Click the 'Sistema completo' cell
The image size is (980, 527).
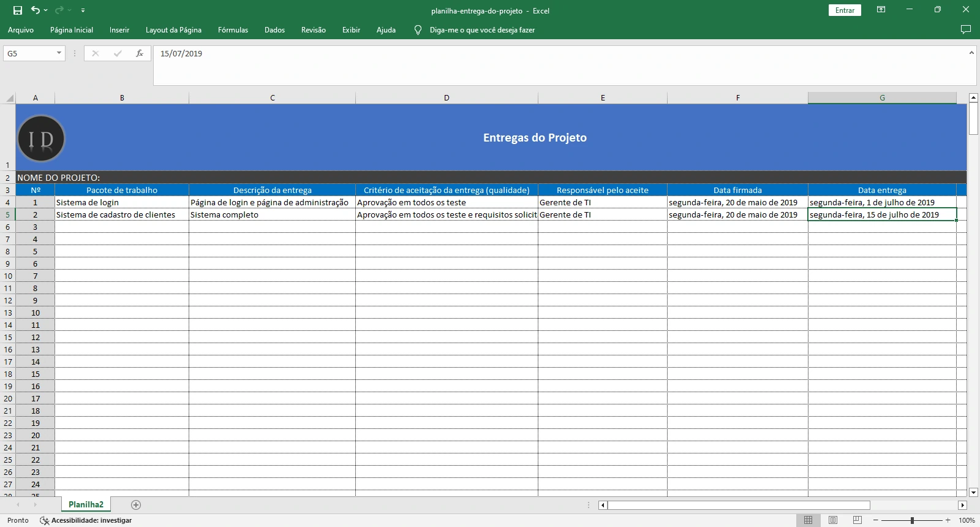pyautogui.click(x=273, y=214)
